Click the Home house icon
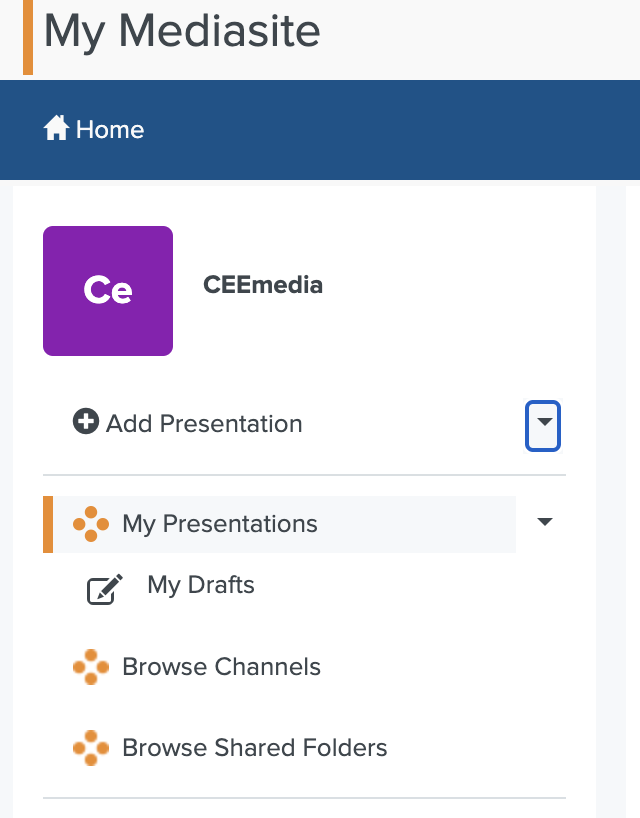640x818 pixels. pyautogui.click(x=56, y=128)
